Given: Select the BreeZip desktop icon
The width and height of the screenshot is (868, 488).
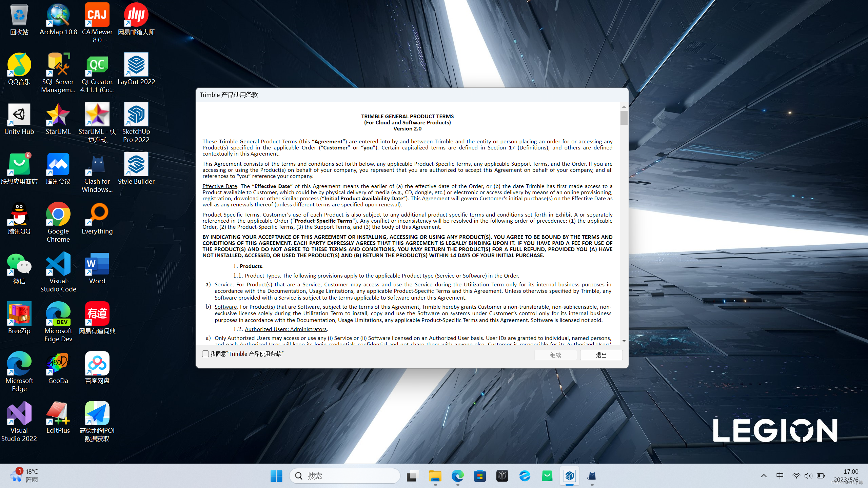Looking at the screenshot, I should tap(19, 318).
